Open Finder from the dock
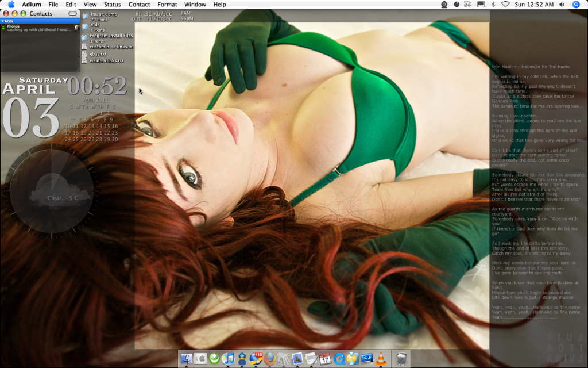The width and height of the screenshot is (588, 368). click(x=187, y=359)
